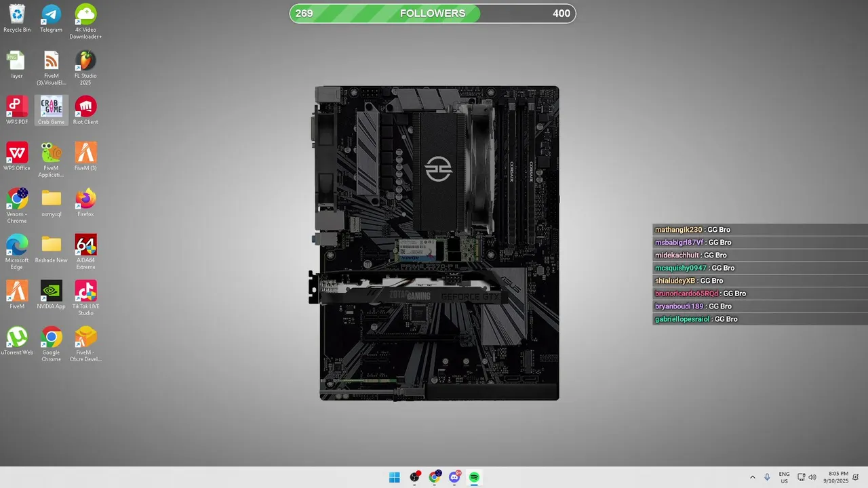
Task: Open the volume speaker tray icon
Action: 812,477
